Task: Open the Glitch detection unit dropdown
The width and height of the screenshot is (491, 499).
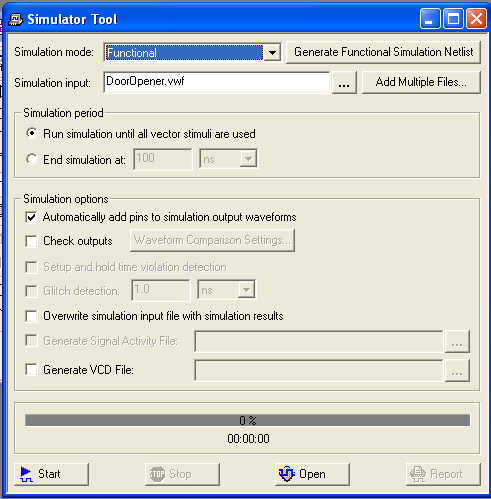Action: (x=246, y=290)
